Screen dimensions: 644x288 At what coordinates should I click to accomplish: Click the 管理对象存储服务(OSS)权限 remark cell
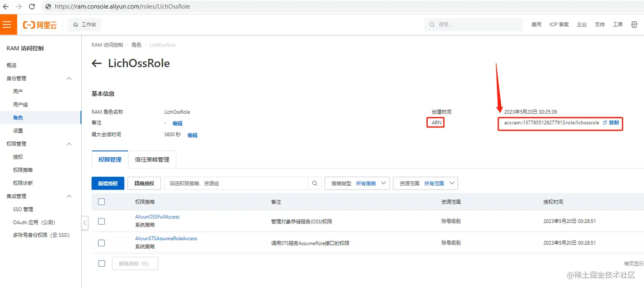(302, 222)
